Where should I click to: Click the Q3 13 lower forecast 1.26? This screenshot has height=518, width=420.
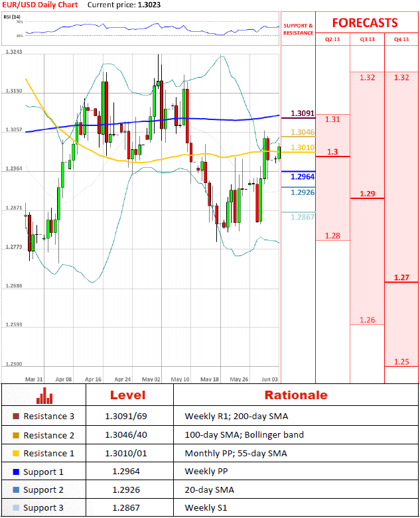(x=367, y=320)
